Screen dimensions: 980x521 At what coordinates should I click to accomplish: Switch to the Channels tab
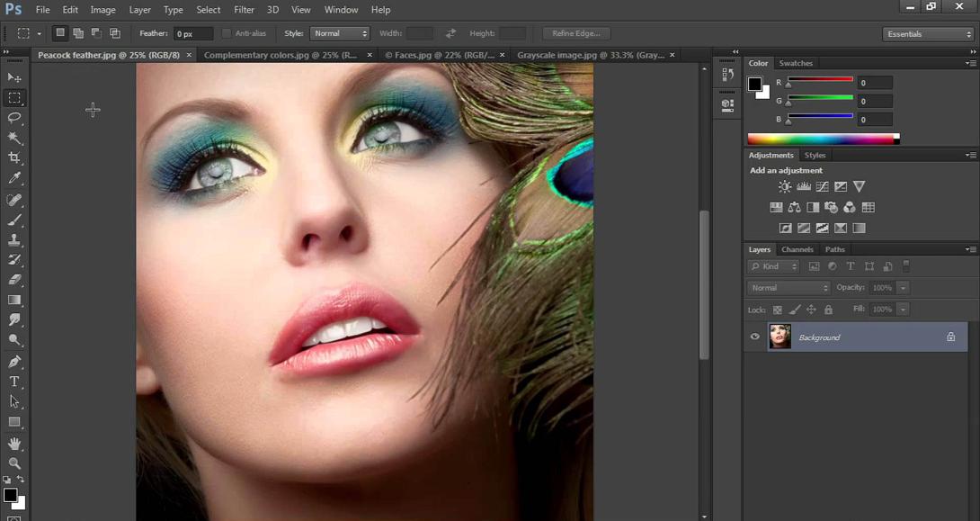797,249
